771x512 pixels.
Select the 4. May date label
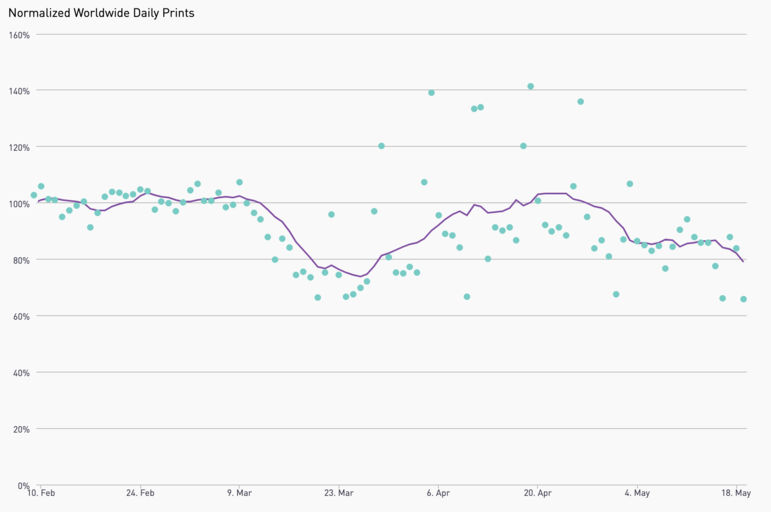tap(637, 493)
